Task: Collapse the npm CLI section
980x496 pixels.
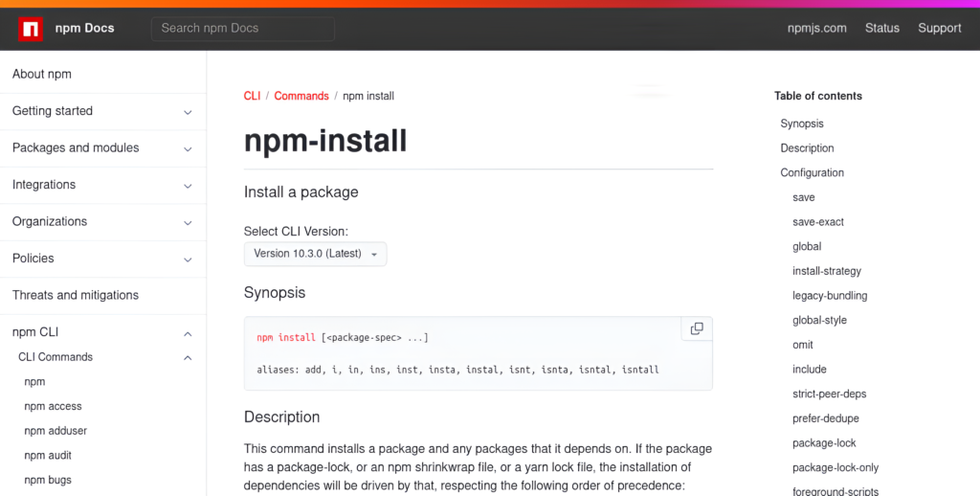Action: coord(188,333)
